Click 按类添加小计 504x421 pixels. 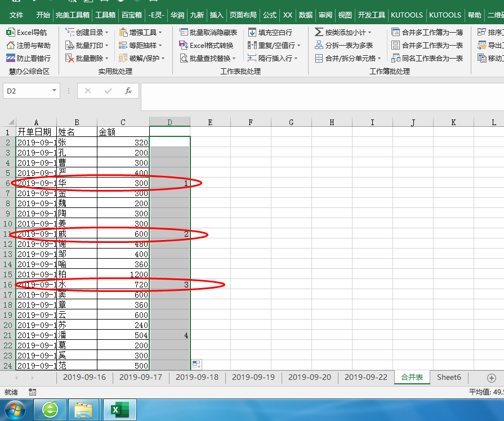click(343, 33)
